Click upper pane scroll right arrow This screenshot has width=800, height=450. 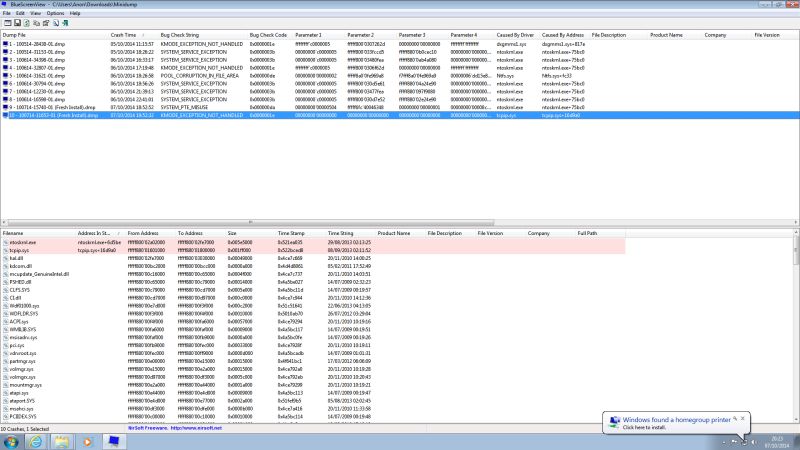click(x=796, y=222)
